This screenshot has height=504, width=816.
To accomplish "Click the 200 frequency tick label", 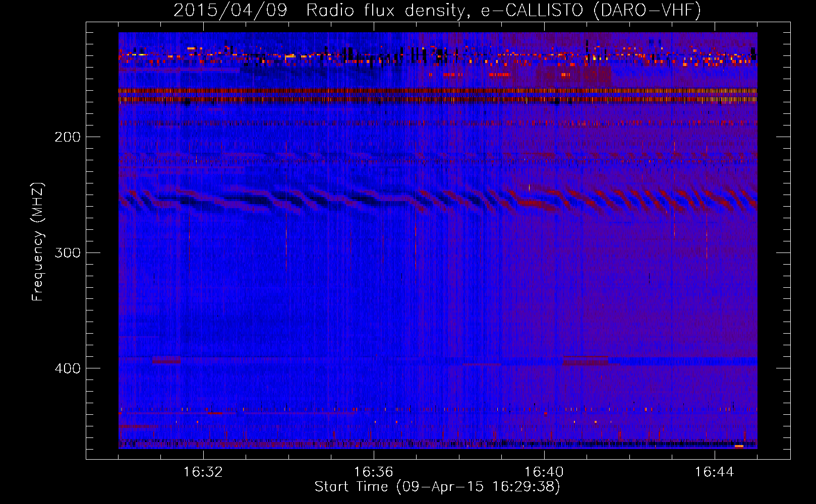I will (x=68, y=137).
